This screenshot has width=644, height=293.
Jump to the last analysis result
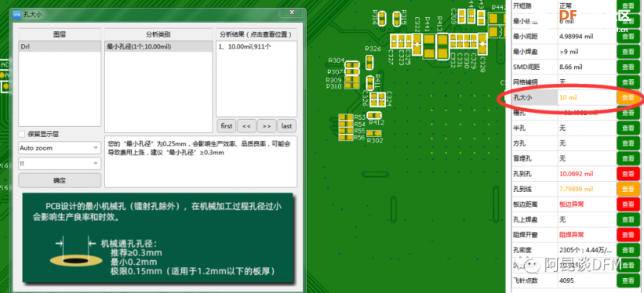[286, 126]
